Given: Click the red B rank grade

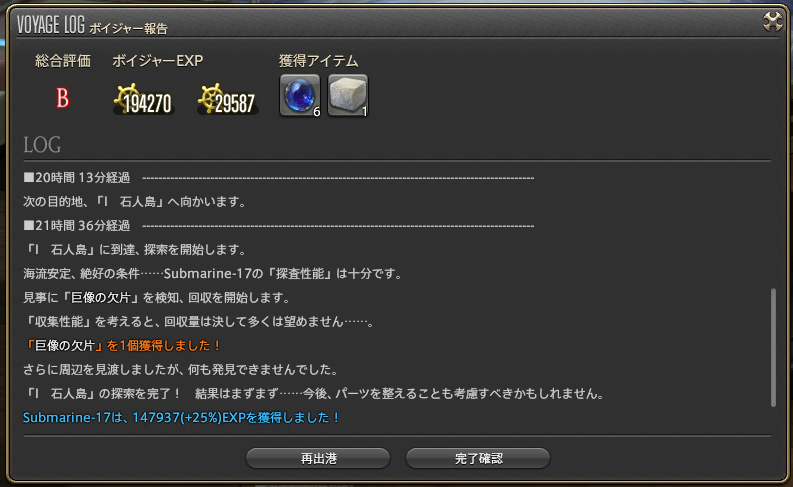Looking at the screenshot, I should coord(62,98).
